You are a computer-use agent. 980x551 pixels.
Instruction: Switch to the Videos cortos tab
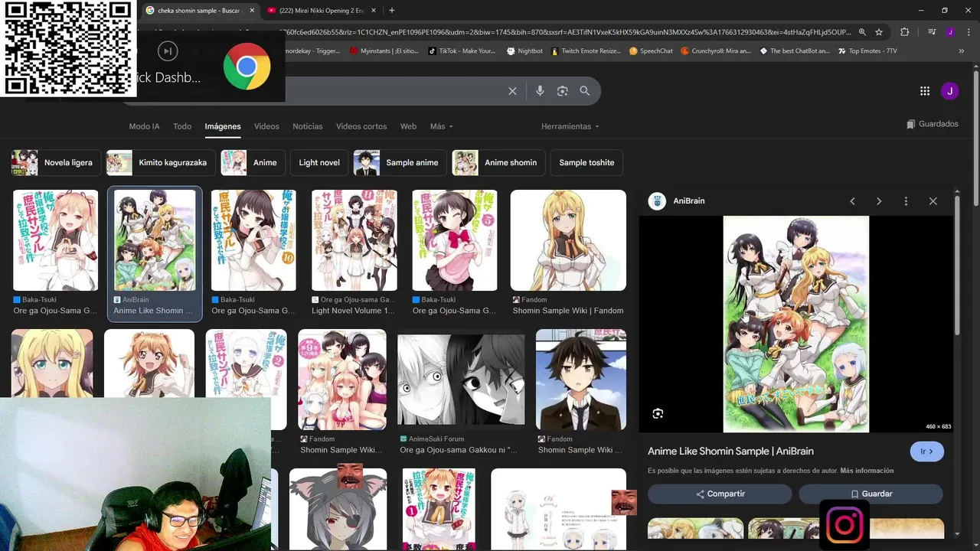click(x=361, y=126)
